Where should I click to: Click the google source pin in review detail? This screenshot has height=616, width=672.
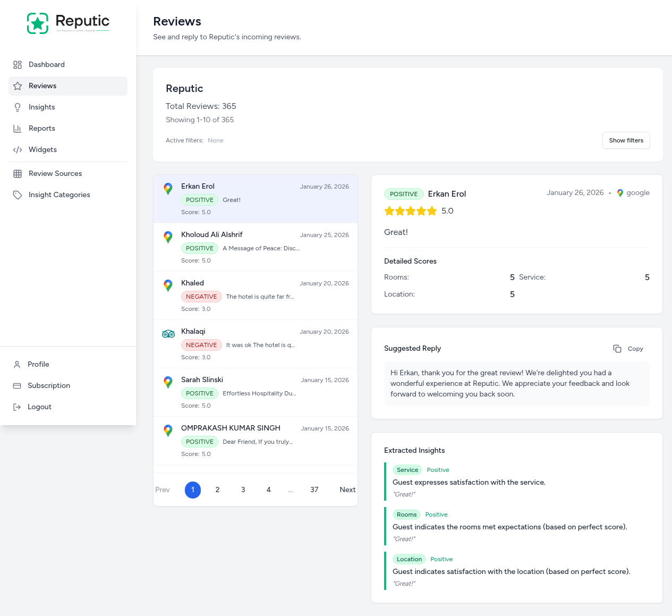pos(620,193)
